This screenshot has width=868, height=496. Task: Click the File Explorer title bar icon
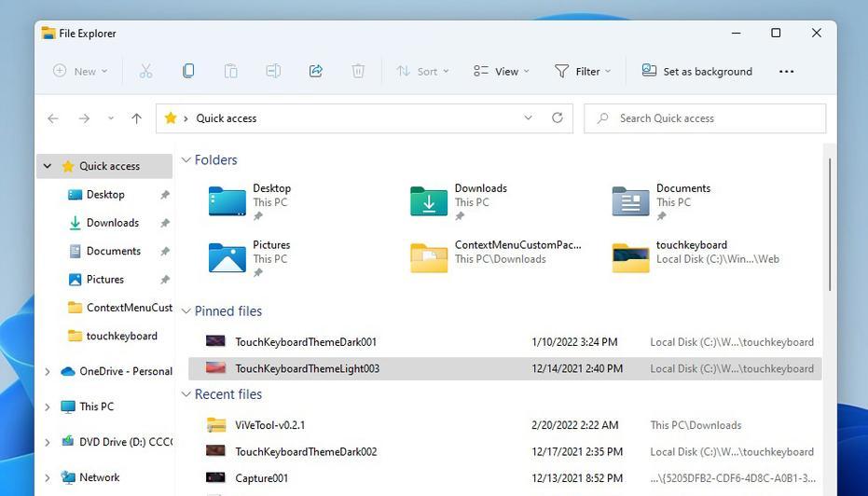click(x=48, y=34)
